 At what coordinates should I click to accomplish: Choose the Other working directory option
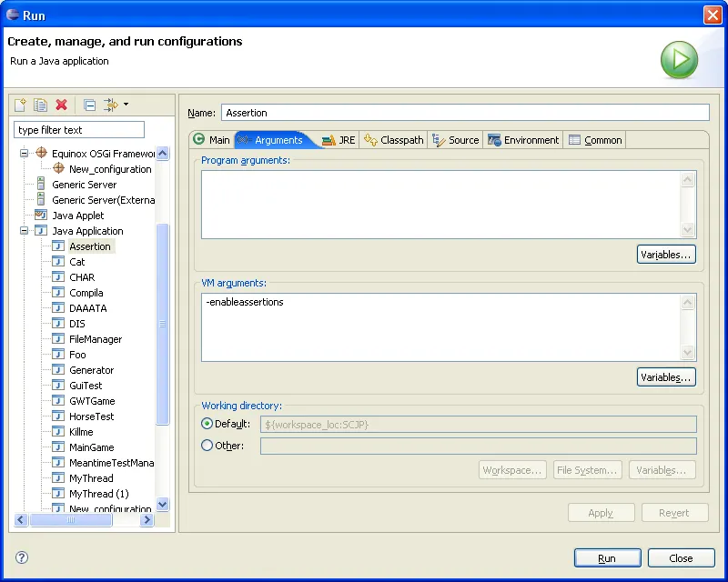pyautogui.click(x=207, y=446)
